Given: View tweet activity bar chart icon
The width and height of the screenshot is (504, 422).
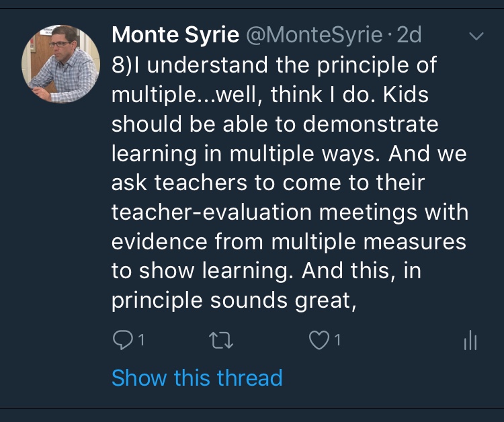Looking at the screenshot, I should (470, 341).
